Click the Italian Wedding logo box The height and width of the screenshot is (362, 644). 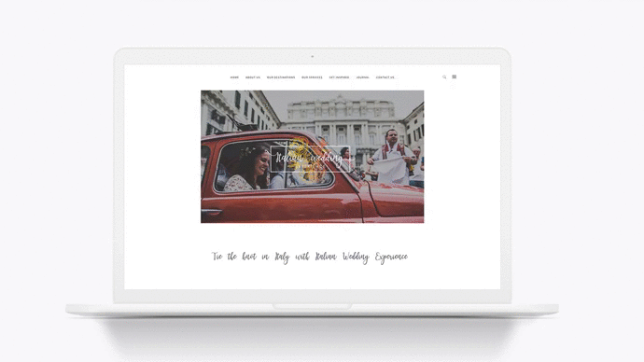point(310,159)
